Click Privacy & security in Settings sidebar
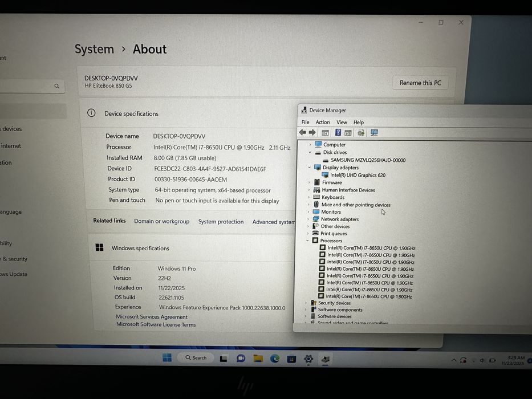 pyautogui.click(x=14, y=259)
